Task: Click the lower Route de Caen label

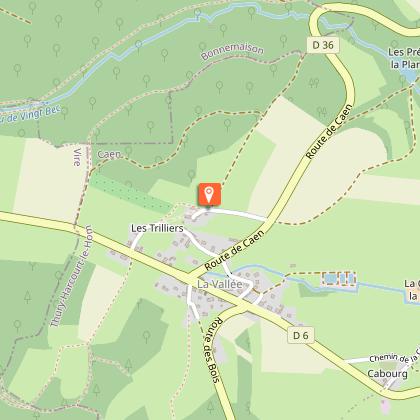Action: (x=234, y=250)
